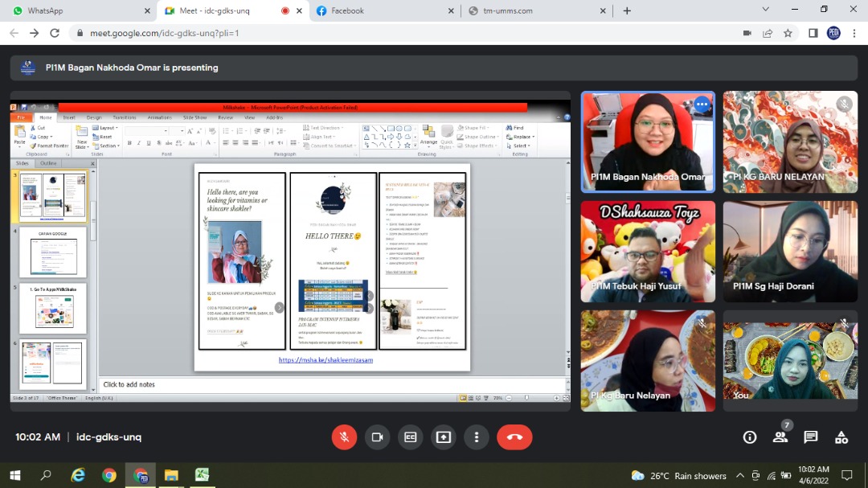Viewport: 868px width, 488px height.
Task: Switch to the tm-umms.com browser tab
Action: point(536,10)
